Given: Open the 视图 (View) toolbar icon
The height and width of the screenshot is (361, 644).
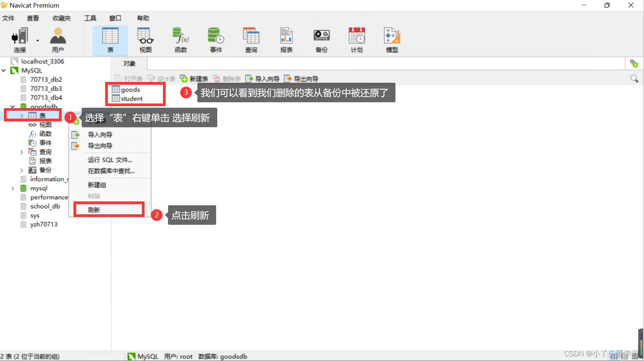Looking at the screenshot, I should [145, 40].
